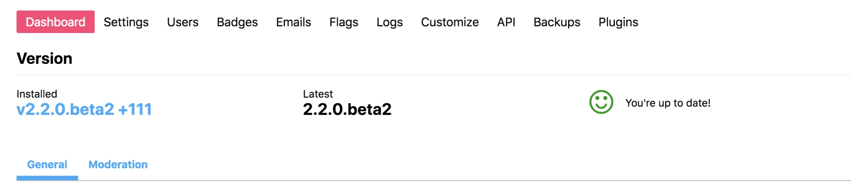The image size is (868, 193).
Task: Open the Backups admin tab
Action: click(x=557, y=22)
